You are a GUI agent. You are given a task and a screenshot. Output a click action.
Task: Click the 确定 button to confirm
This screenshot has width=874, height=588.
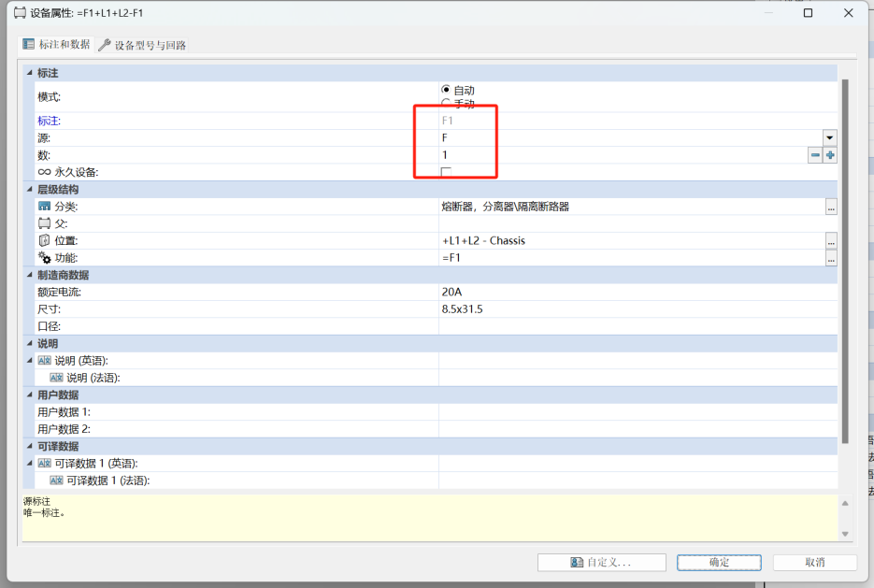coord(718,562)
